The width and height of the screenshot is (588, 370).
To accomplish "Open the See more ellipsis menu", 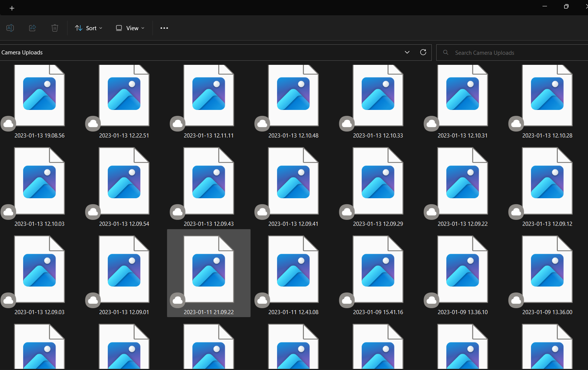I will coord(164,28).
